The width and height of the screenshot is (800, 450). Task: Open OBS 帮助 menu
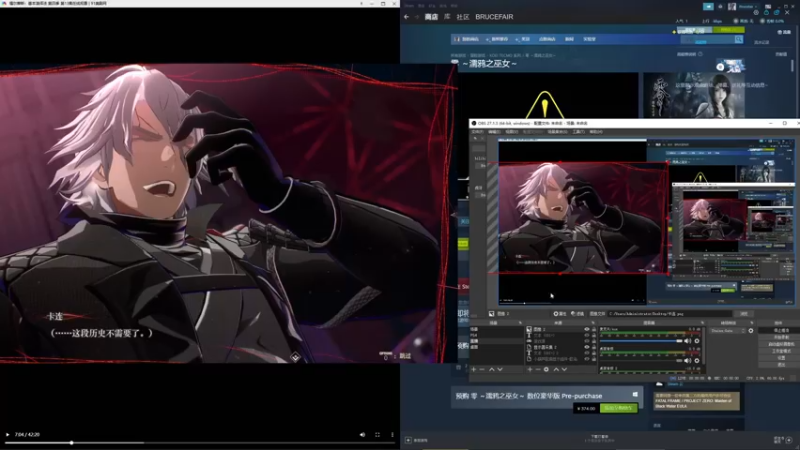(x=596, y=132)
